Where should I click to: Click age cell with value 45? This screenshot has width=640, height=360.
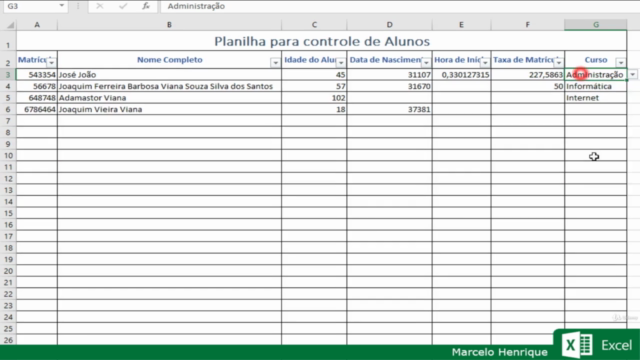click(x=314, y=75)
